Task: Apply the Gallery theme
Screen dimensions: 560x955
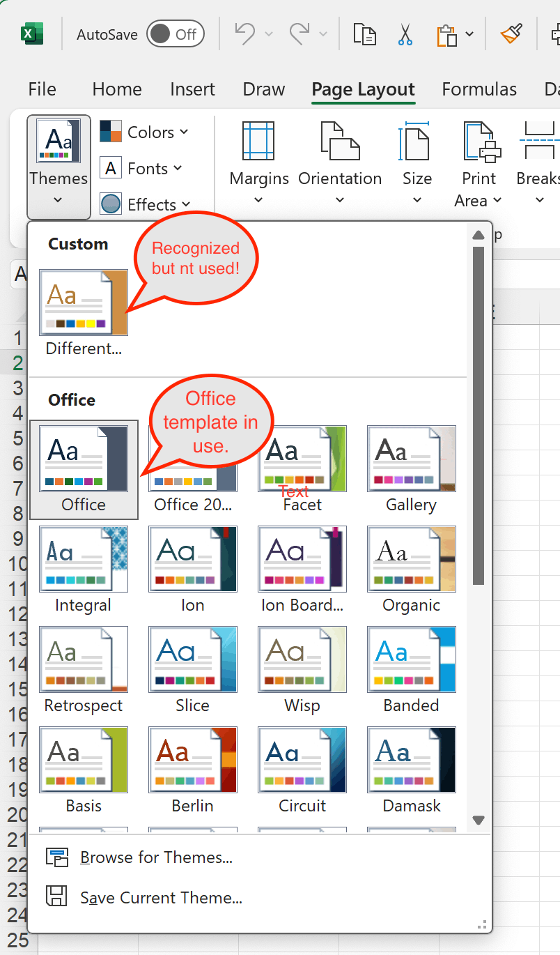Action: pyautogui.click(x=412, y=470)
